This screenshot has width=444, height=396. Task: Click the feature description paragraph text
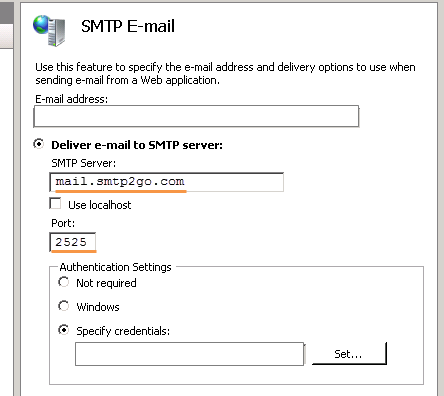225,74
